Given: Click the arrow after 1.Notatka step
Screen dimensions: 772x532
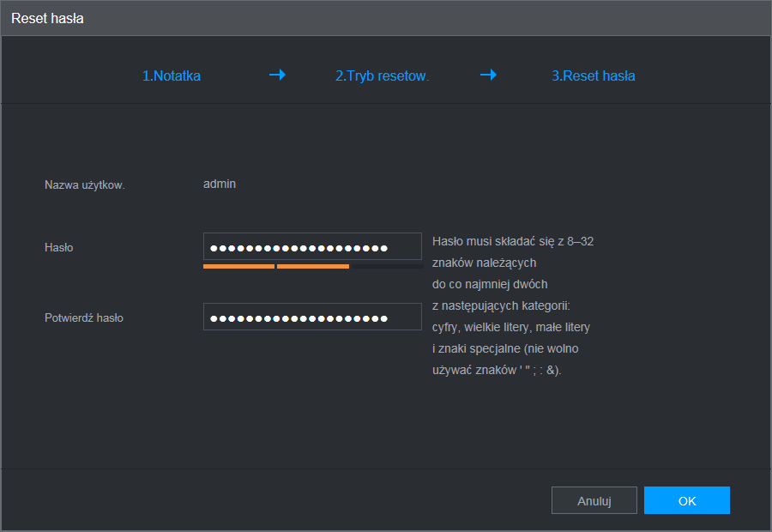Looking at the screenshot, I should pyautogui.click(x=277, y=75).
